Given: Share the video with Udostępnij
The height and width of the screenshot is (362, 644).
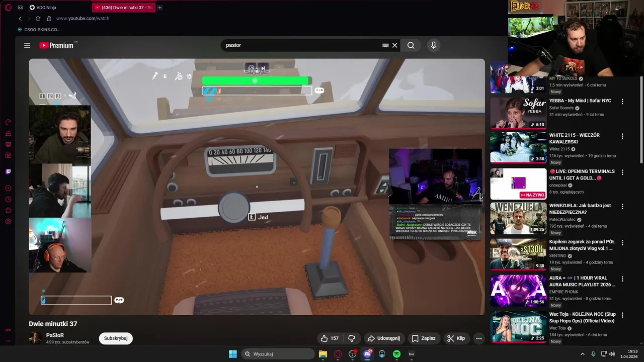Looking at the screenshot, I should point(383,338).
